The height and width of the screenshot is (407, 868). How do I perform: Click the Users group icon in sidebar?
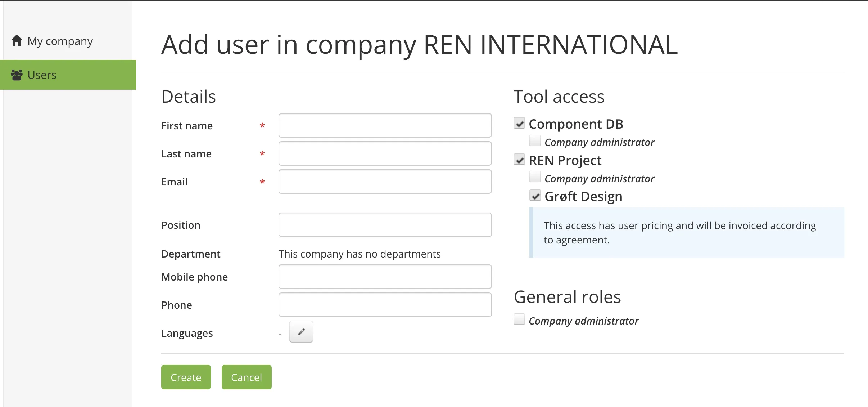[17, 75]
